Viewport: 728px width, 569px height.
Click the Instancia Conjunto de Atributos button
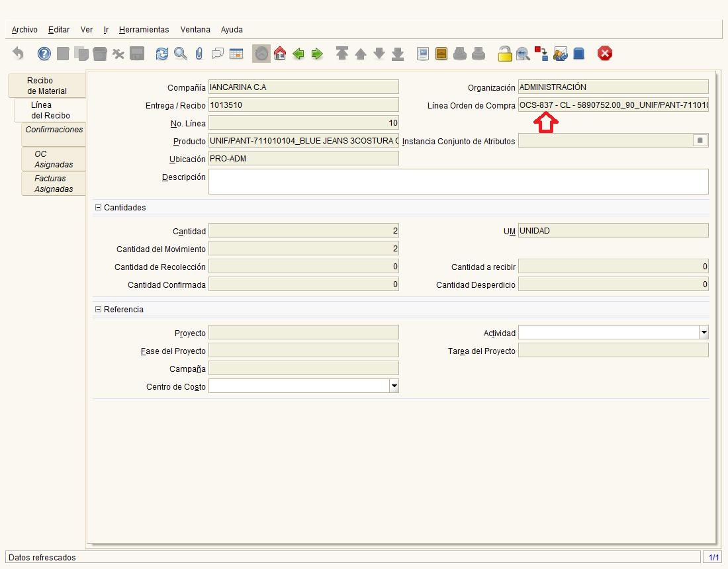point(700,140)
